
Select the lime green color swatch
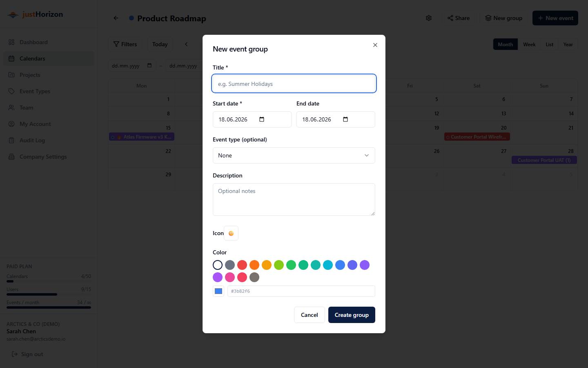click(x=279, y=265)
